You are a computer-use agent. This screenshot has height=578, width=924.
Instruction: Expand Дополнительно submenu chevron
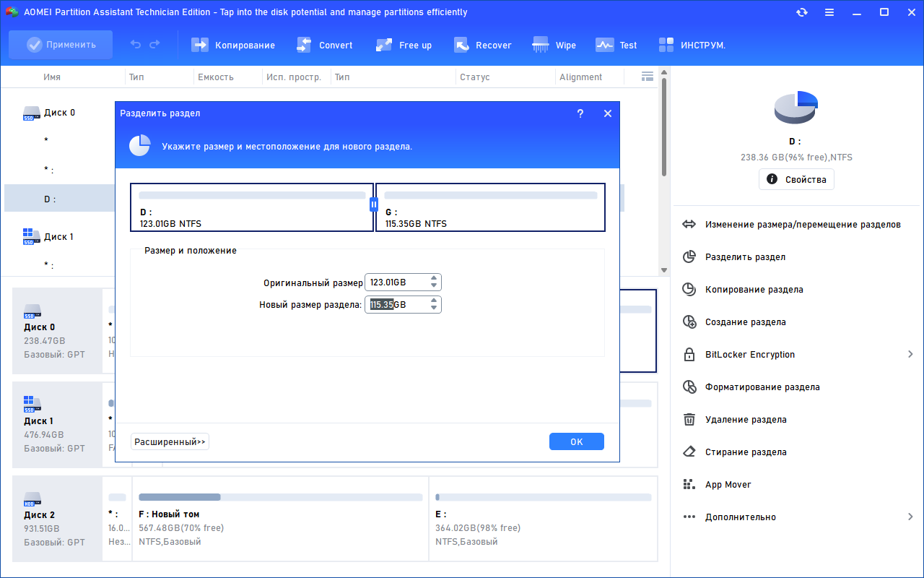tap(910, 517)
